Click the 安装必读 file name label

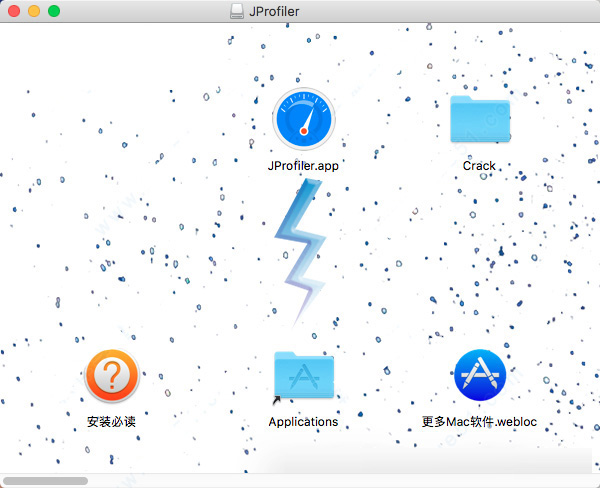(111, 421)
